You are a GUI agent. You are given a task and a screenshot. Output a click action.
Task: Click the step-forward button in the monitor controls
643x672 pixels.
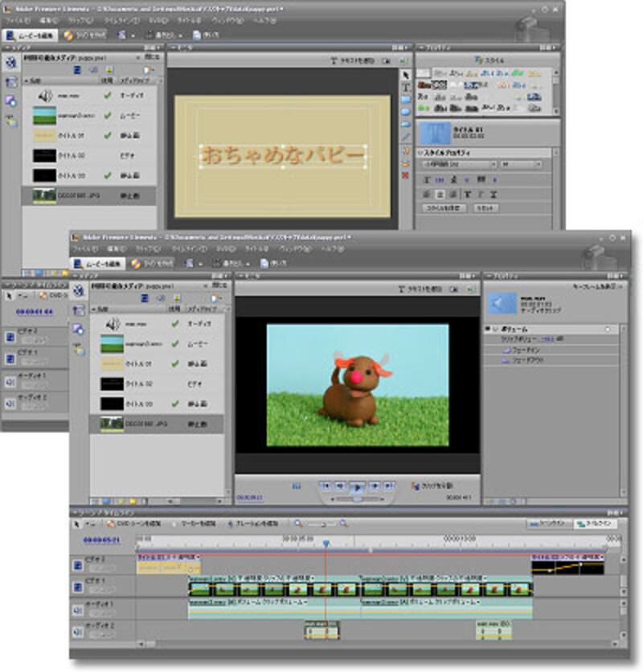tap(375, 486)
